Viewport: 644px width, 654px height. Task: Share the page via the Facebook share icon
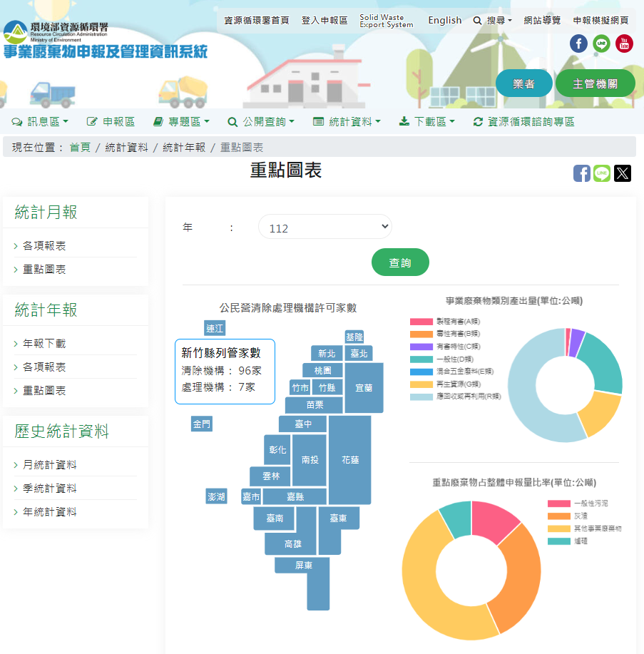tap(582, 173)
